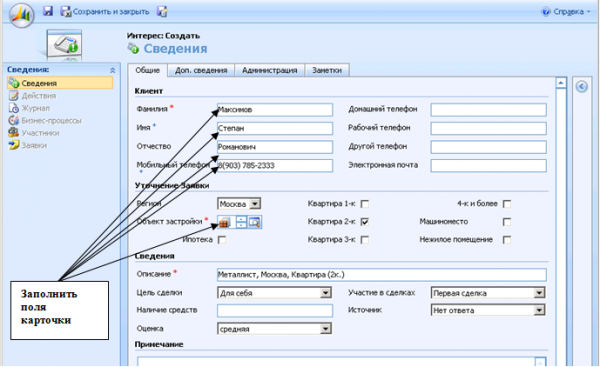
Task: Toggle the 4-к и более checkbox
Action: coord(507,204)
